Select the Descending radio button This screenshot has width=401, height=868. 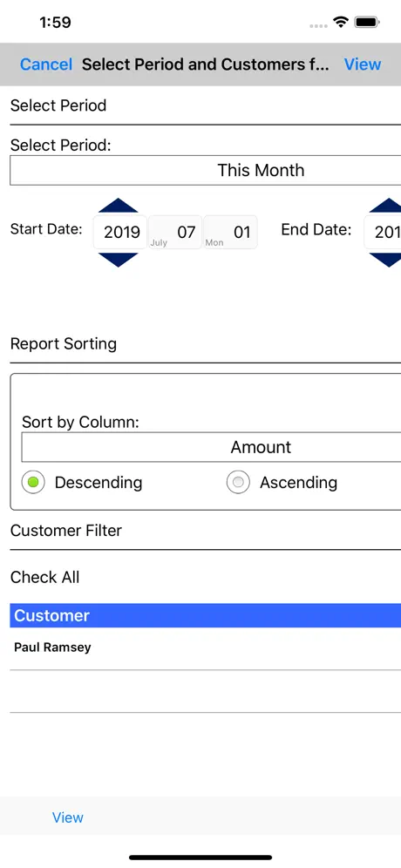[x=33, y=483]
